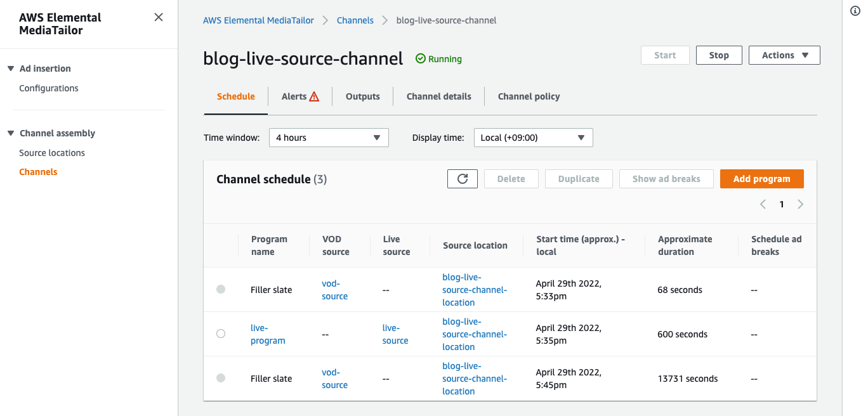The height and width of the screenshot is (416, 868).
Task: Collapse the Ad insertion section
Action: (x=10, y=68)
